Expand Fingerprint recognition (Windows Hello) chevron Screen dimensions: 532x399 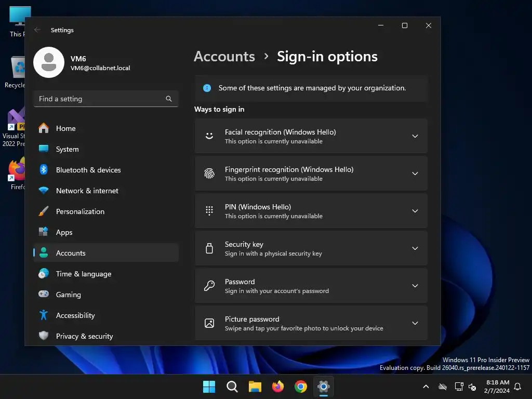click(415, 174)
